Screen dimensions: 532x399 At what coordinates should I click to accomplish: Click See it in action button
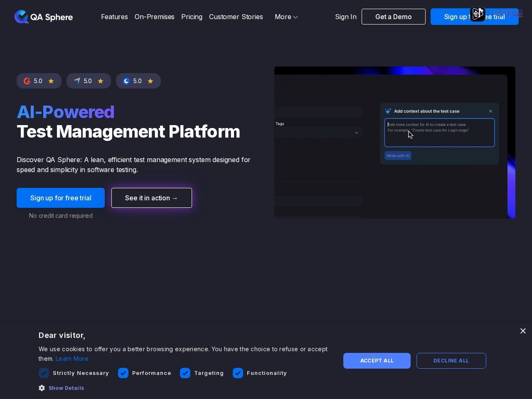[152, 198]
